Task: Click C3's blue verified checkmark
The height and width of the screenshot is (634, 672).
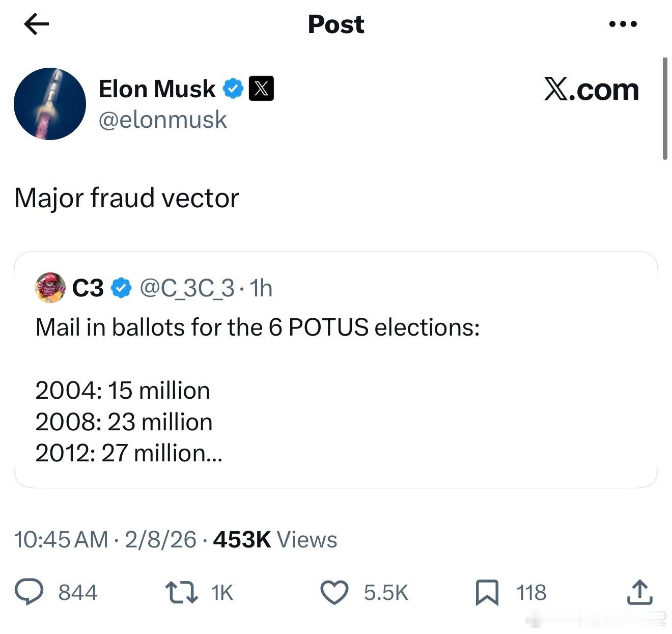Action: pyautogui.click(x=121, y=288)
